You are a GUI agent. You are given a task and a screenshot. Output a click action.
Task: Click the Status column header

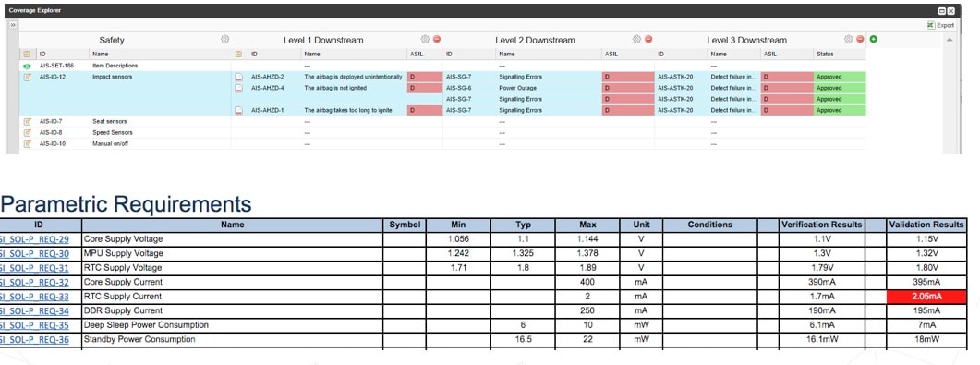click(x=840, y=55)
